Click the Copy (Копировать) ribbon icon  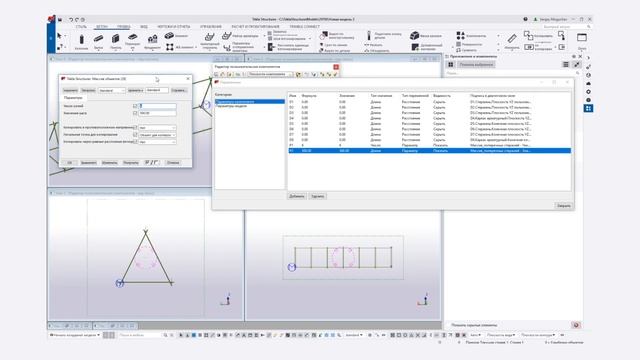[x=528, y=36]
